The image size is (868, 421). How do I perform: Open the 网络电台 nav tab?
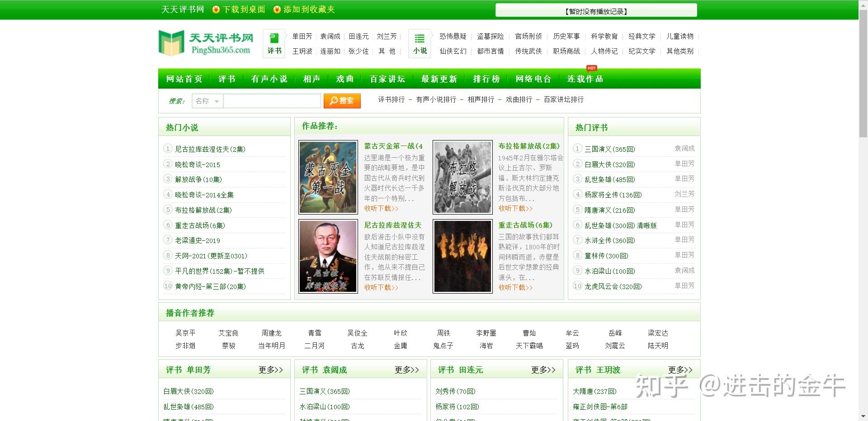[533, 79]
